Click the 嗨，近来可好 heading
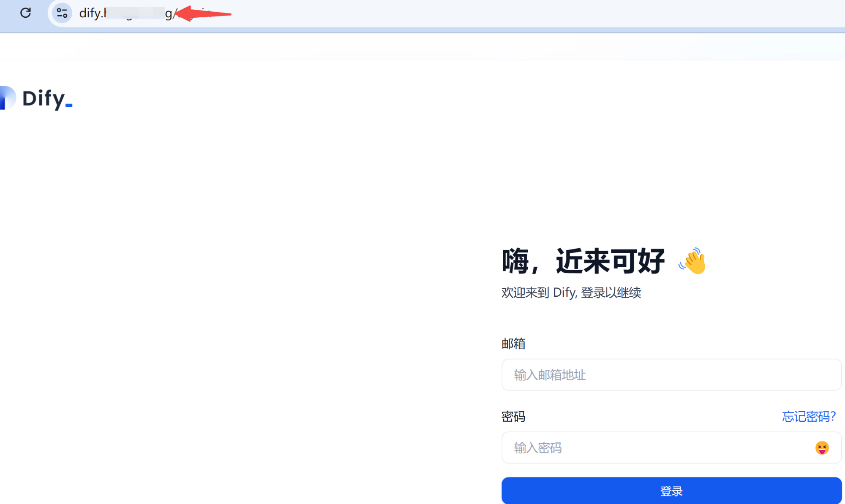This screenshot has height=504, width=845. click(583, 261)
